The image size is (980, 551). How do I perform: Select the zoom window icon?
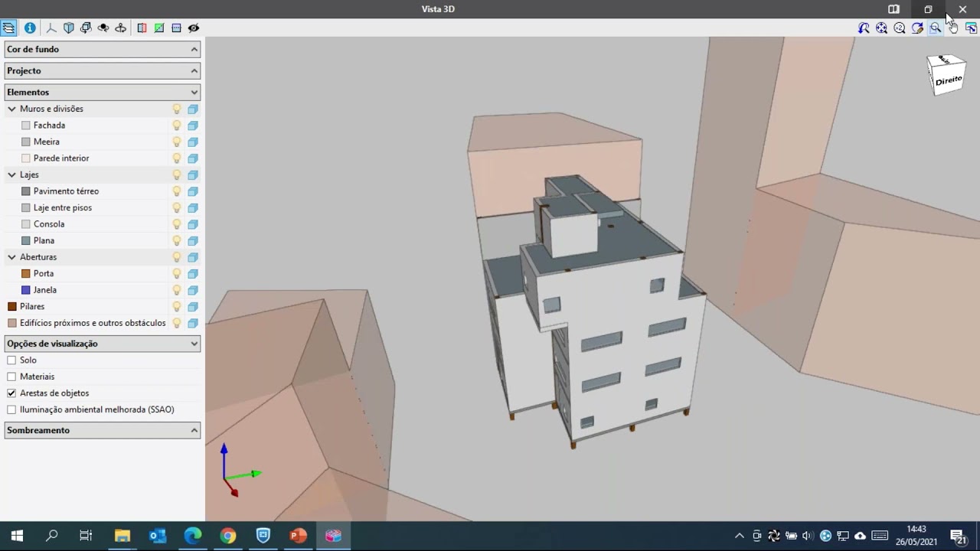[x=935, y=28]
